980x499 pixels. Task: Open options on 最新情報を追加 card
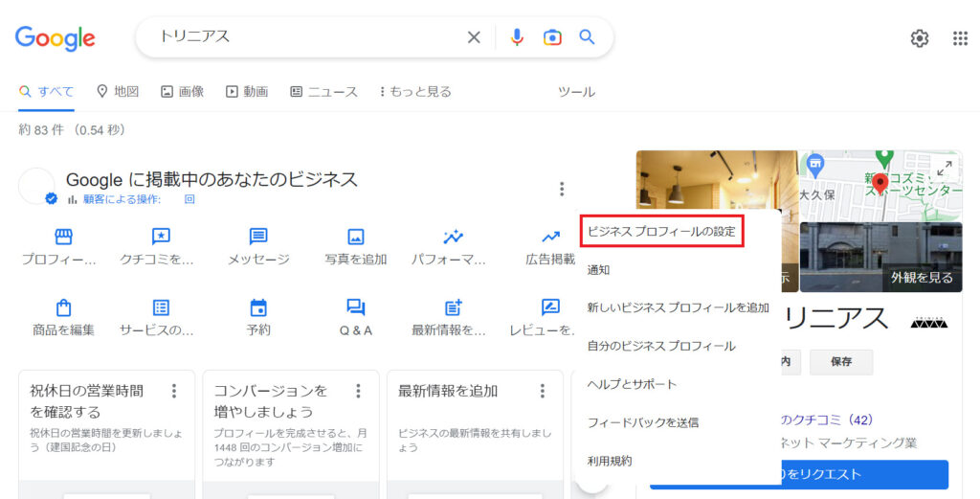click(543, 392)
